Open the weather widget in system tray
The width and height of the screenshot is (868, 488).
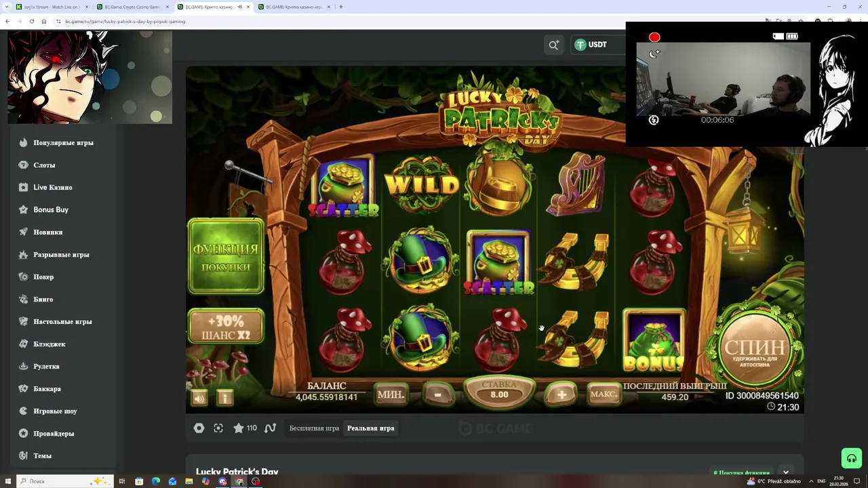click(774, 481)
